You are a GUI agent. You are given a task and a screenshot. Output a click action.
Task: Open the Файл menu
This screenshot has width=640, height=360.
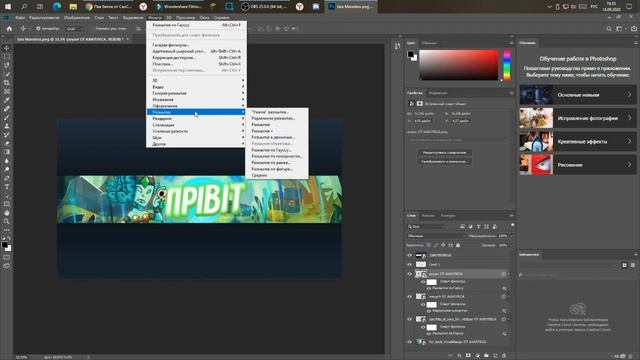tap(20, 18)
